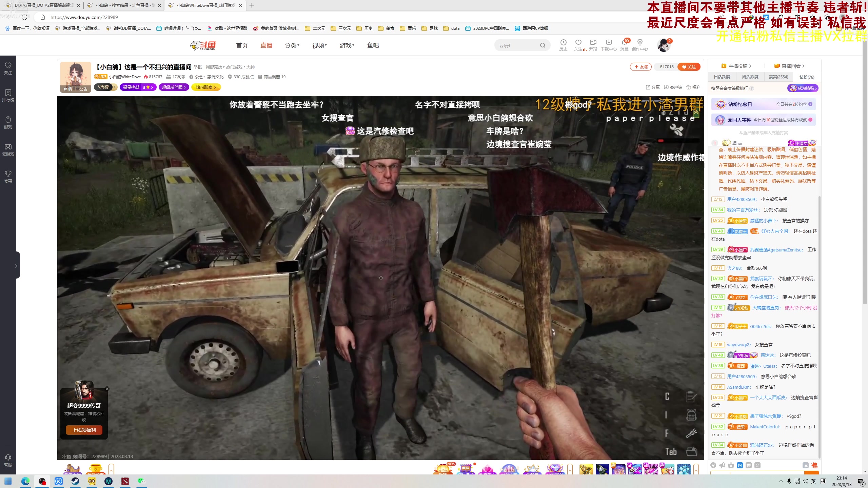Click the Douyu logo
Screen dimensions: 868x488
click(203, 45)
